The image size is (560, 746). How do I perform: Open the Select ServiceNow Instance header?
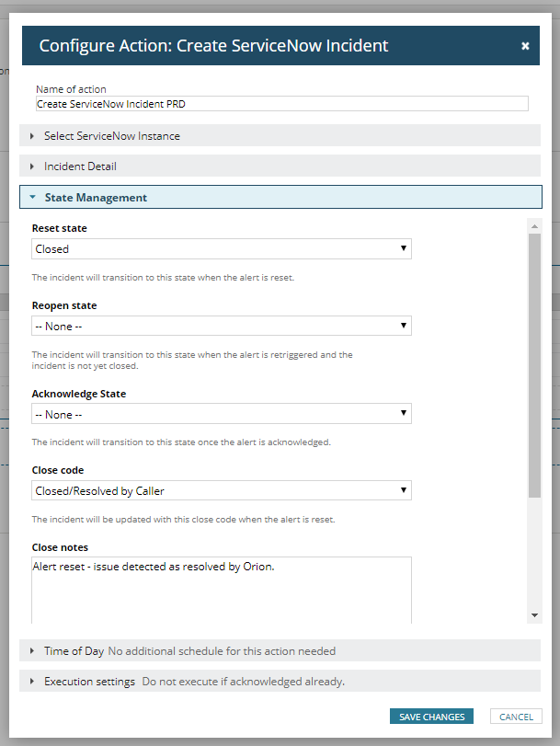[280, 135]
